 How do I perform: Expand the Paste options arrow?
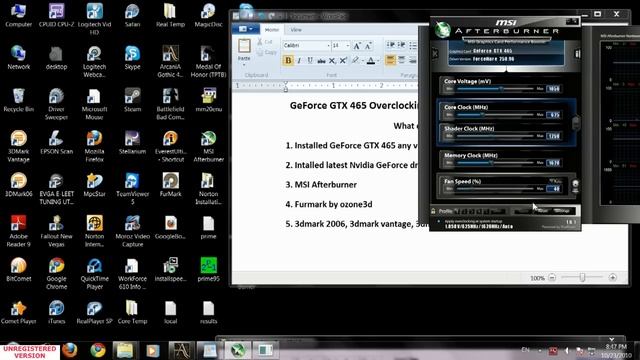[244, 64]
